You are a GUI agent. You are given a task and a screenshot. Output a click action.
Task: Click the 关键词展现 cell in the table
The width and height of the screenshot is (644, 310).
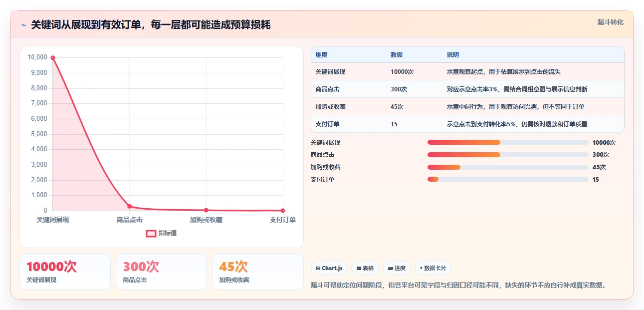coord(330,72)
